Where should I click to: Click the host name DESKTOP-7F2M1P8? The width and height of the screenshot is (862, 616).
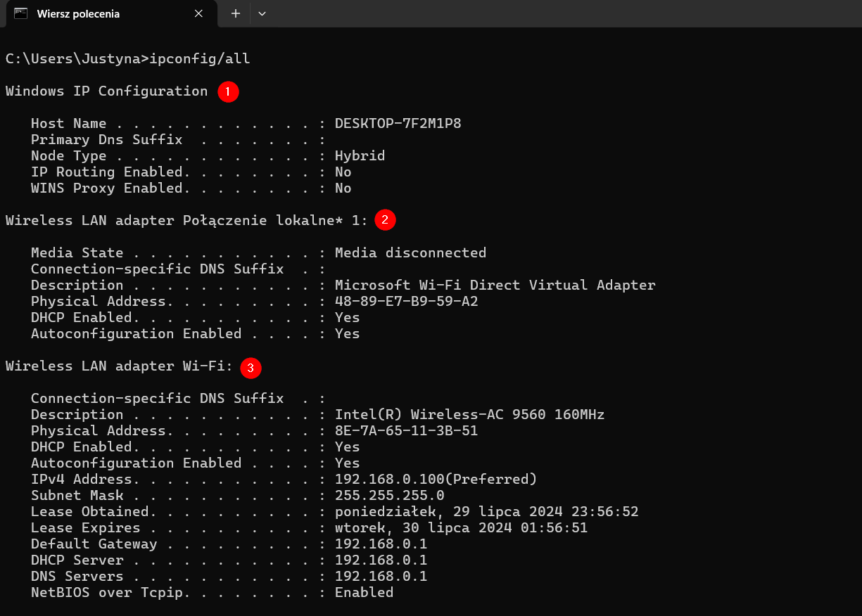(398, 123)
